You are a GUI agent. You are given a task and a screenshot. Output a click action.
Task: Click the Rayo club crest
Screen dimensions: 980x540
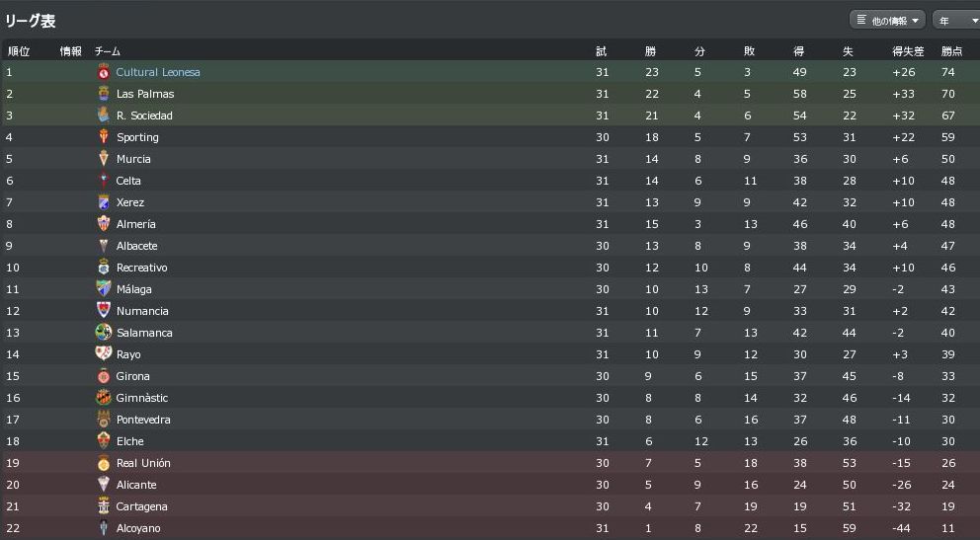point(104,354)
